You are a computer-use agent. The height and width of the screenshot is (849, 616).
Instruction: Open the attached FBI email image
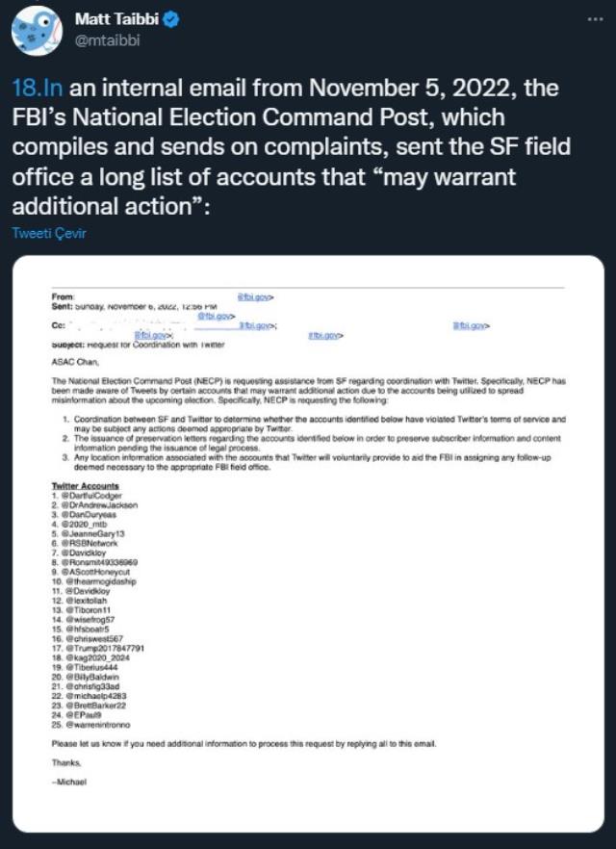coord(308,544)
